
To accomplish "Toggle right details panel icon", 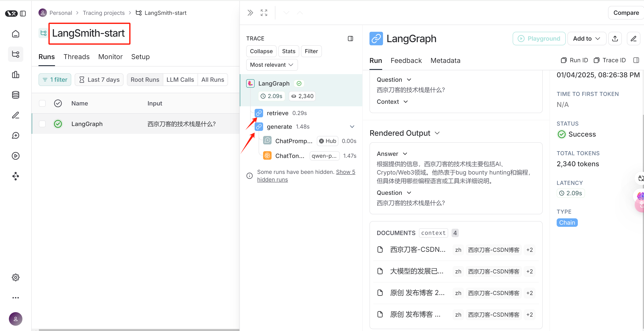I will (636, 60).
